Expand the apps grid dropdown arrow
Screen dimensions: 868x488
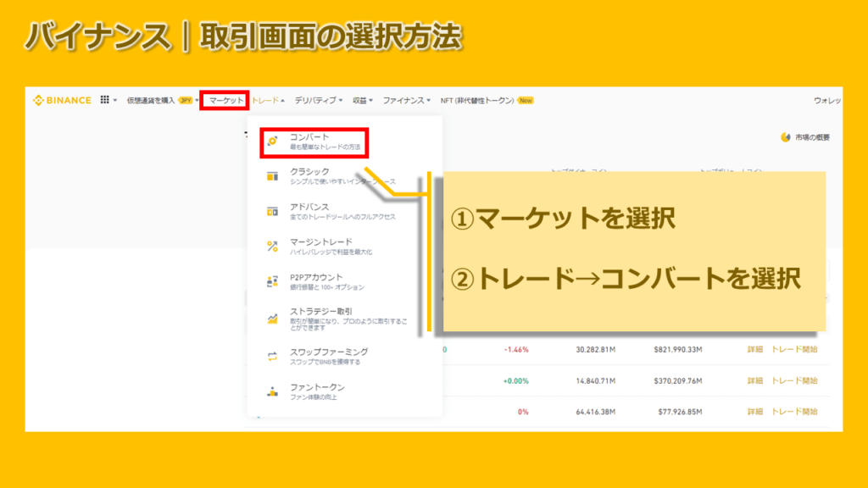click(x=115, y=100)
